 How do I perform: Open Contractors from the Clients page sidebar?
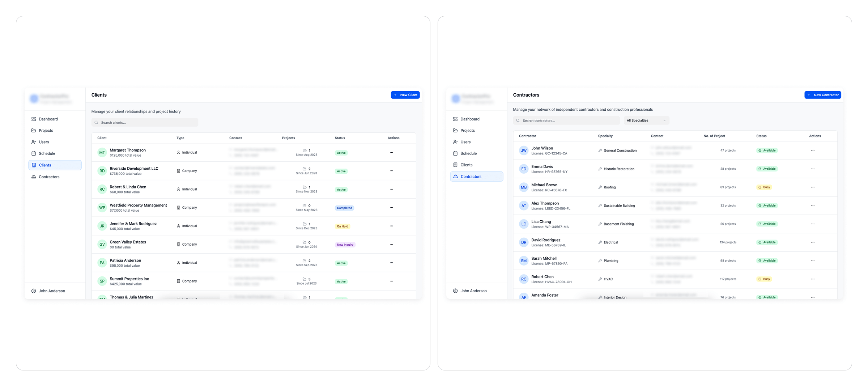[49, 177]
